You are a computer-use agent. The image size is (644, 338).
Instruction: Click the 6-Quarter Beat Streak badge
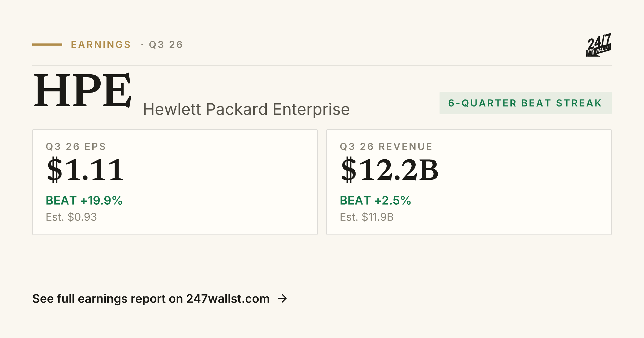(x=525, y=103)
